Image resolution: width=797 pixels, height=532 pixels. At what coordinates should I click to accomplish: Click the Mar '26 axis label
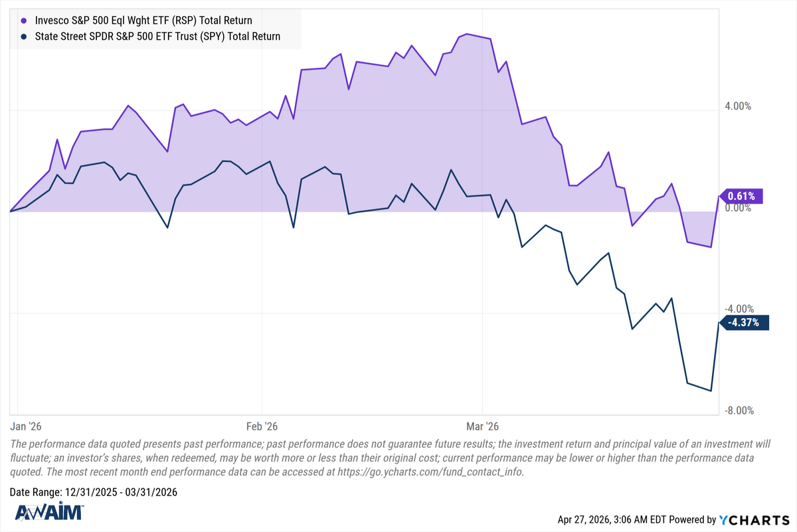pos(483,425)
